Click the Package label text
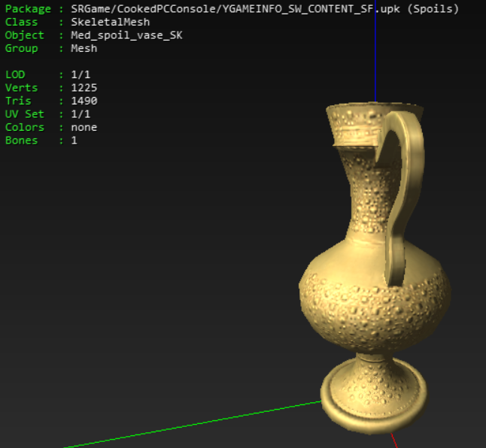This screenshot has height=448, width=486. [28, 9]
